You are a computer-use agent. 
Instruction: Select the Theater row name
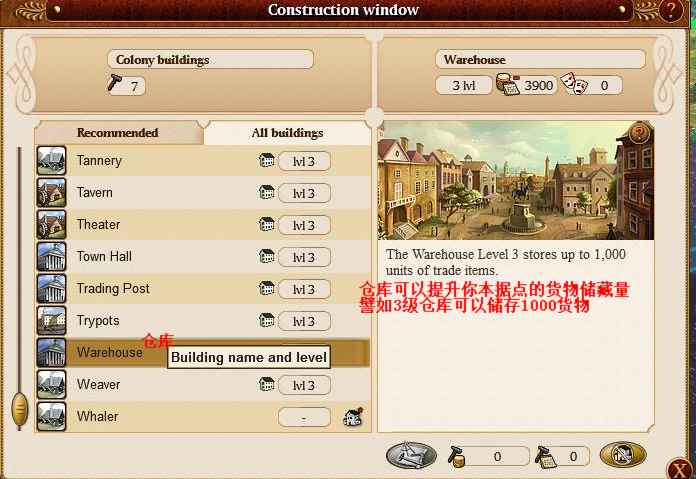pyautogui.click(x=98, y=225)
